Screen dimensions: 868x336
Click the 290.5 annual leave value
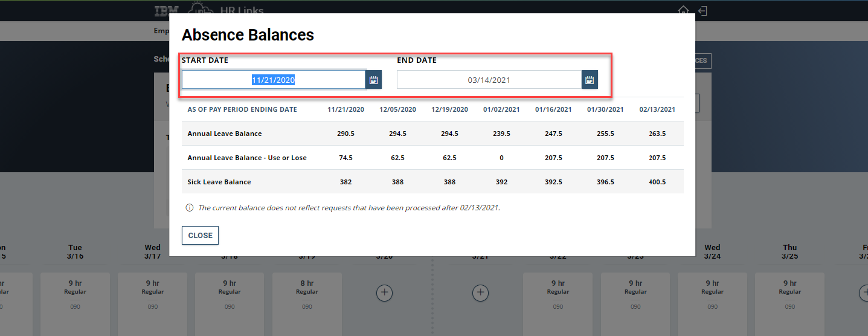coord(346,134)
